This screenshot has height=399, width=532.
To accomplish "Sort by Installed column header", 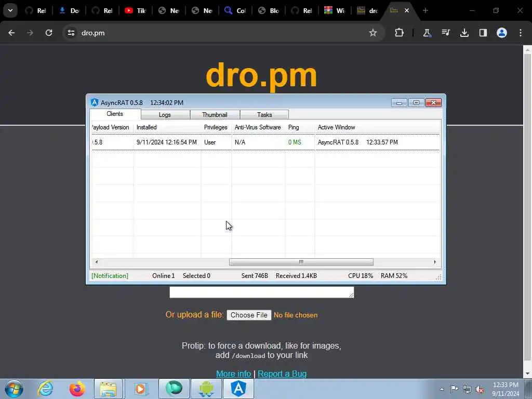I will [x=167, y=127].
